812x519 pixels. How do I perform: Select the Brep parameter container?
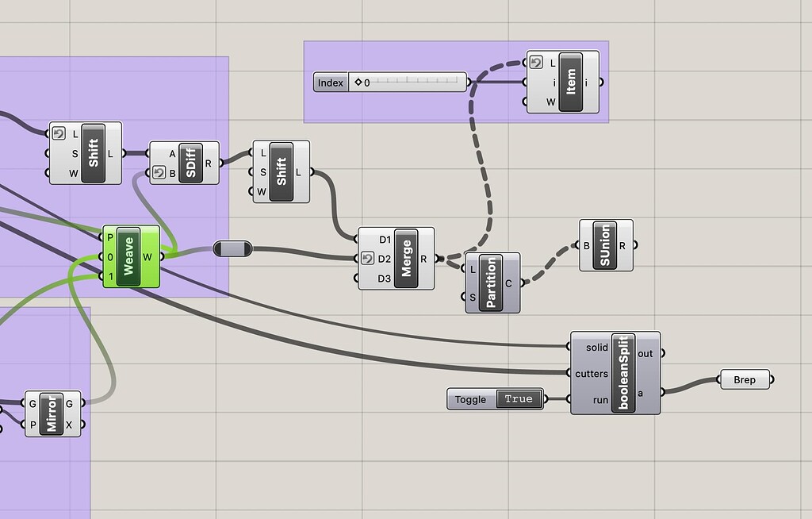point(745,379)
